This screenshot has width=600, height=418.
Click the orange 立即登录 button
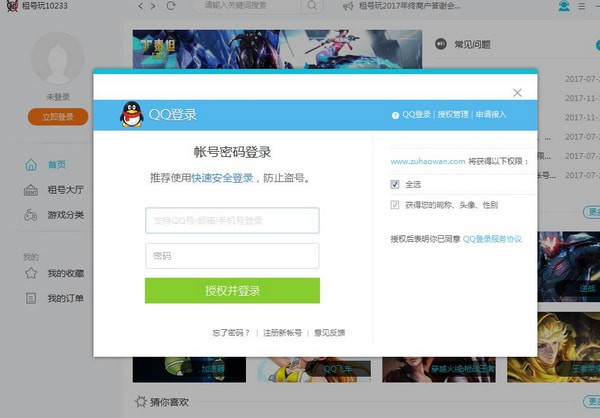58,117
